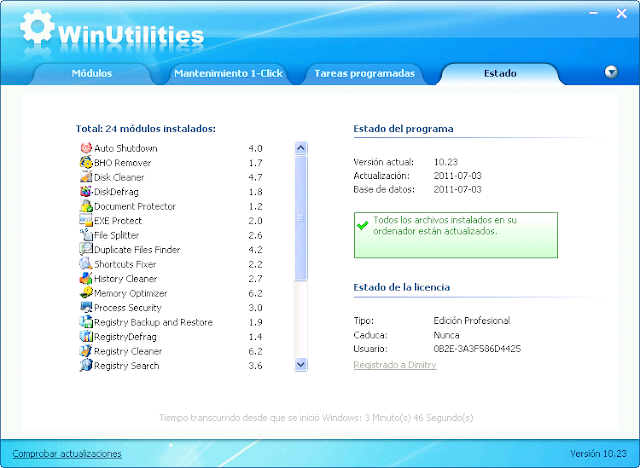The image size is (640, 468).
Task: Open the Tareas programadas tab
Action: click(364, 73)
